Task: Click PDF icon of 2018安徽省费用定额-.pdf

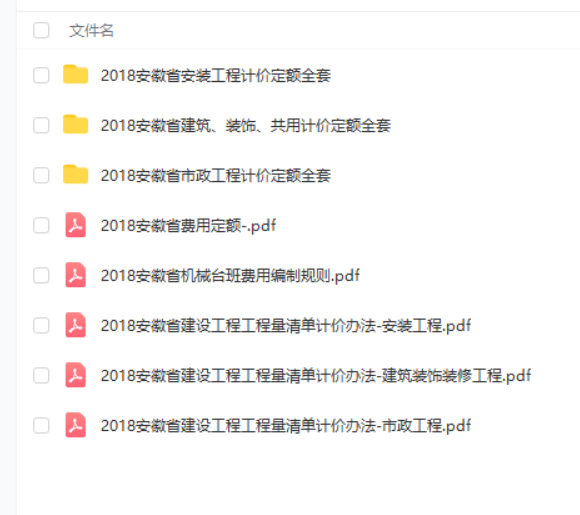Action: pos(75,225)
